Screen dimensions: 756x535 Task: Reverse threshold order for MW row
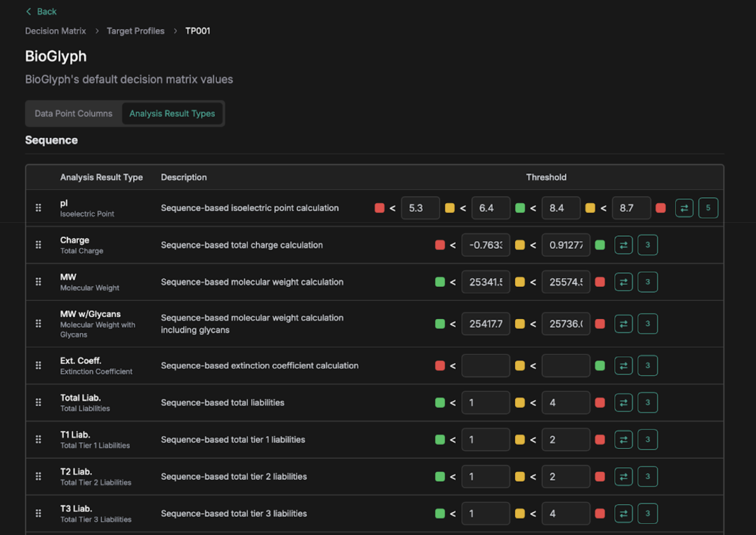(x=623, y=282)
